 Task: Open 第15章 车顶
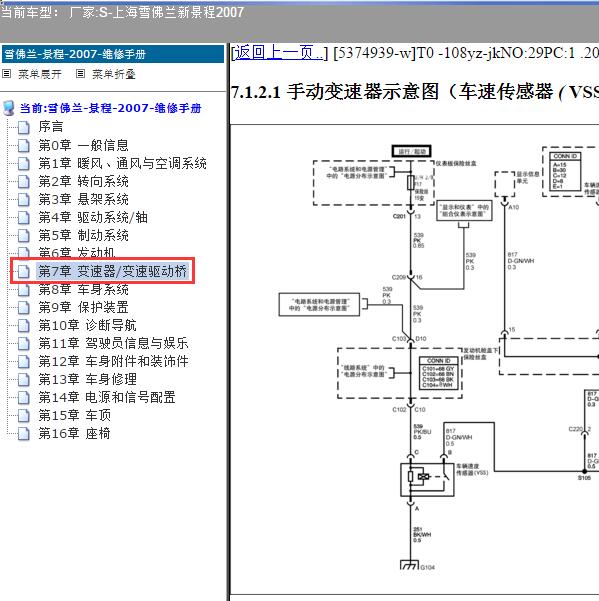(74, 415)
